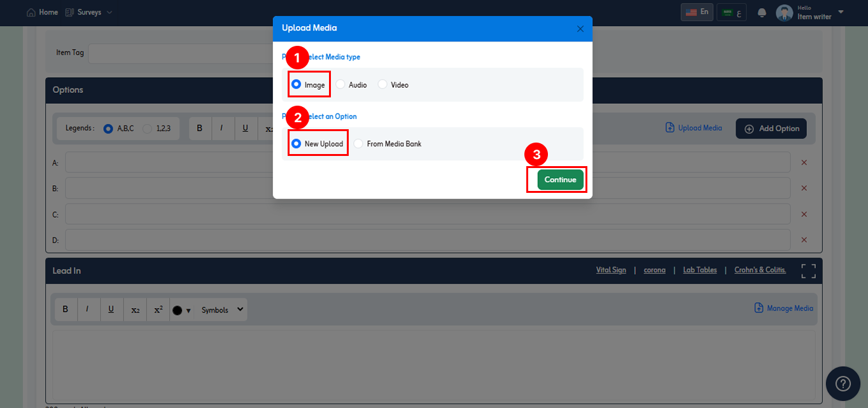The width and height of the screenshot is (868, 408).
Task: Focus the option B text field
Action: pos(428,188)
